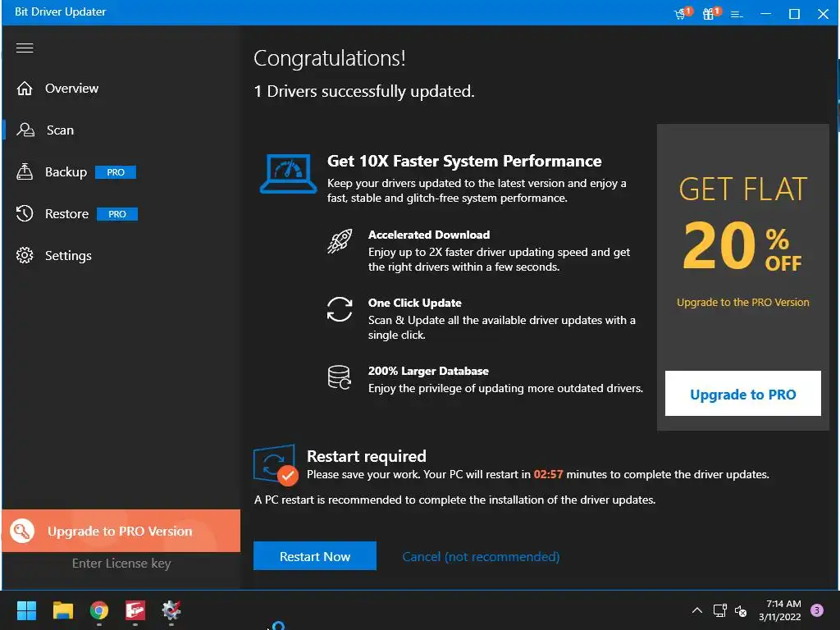Open Google Chrome from taskbar
840x630 pixels.
(x=99, y=610)
